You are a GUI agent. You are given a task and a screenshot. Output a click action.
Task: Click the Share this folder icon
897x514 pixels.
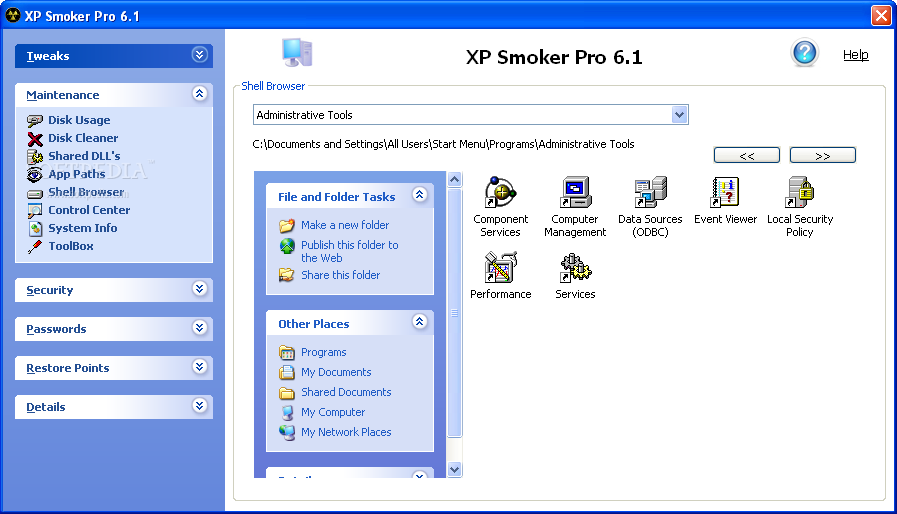click(x=287, y=275)
